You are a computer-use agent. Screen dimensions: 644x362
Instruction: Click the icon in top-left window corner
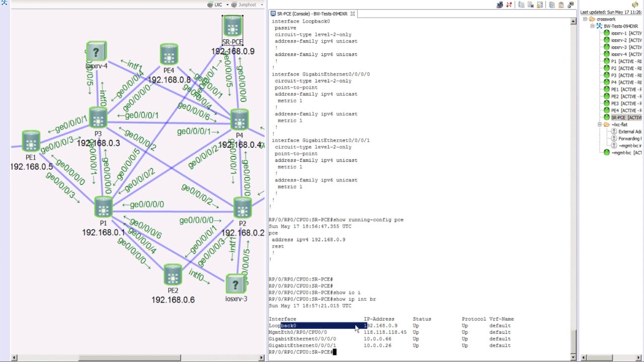[x=4, y=3]
